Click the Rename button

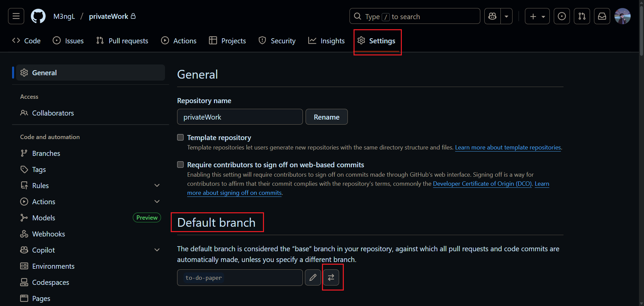tap(326, 117)
